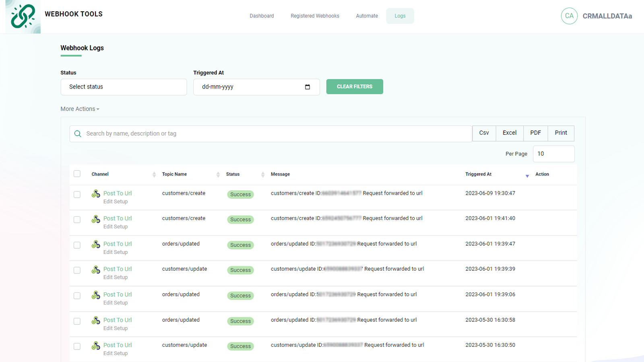Open the calendar picker icon in Triggered At
The width and height of the screenshot is (644, 362).
(x=308, y=87)
